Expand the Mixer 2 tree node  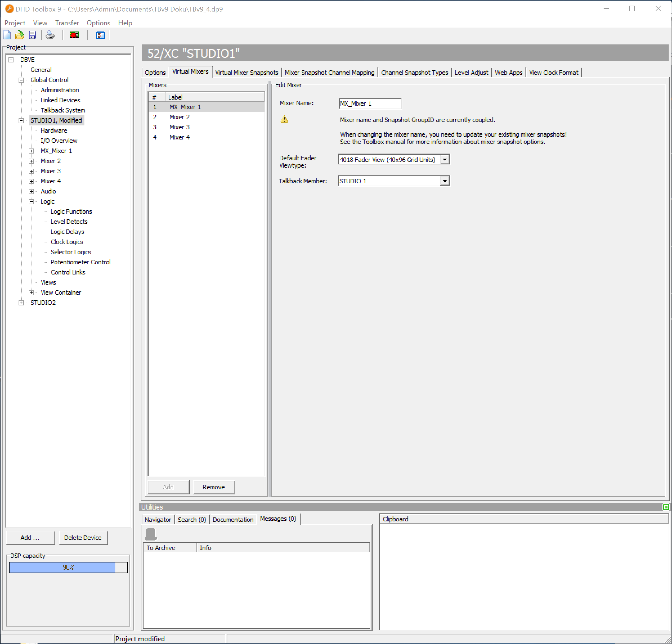31,161
